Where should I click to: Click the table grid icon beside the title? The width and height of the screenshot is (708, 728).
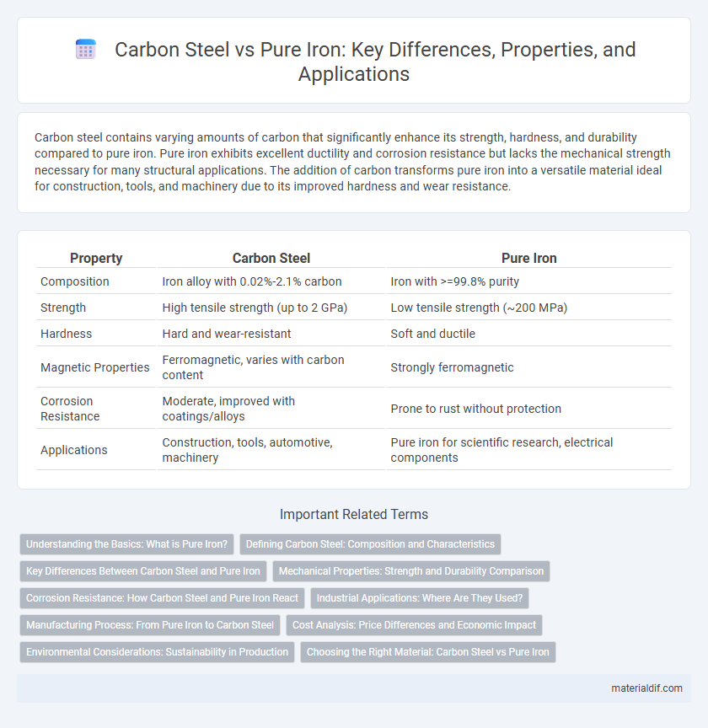85,49
